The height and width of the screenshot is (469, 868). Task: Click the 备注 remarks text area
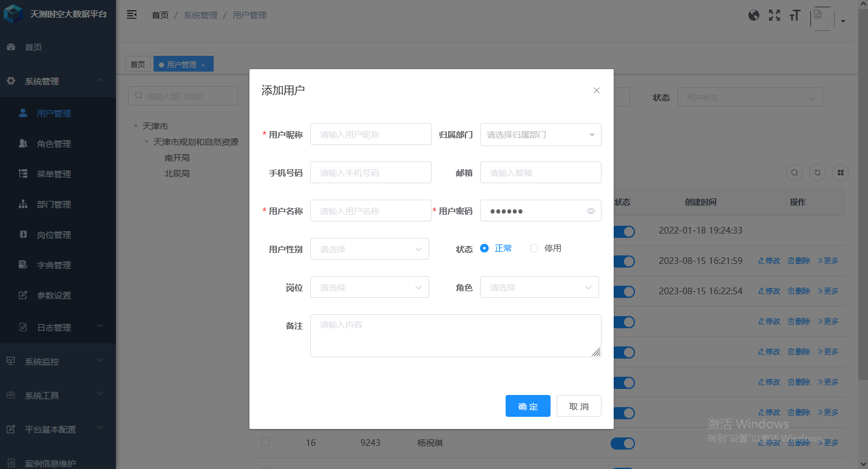tap(455, 336)
